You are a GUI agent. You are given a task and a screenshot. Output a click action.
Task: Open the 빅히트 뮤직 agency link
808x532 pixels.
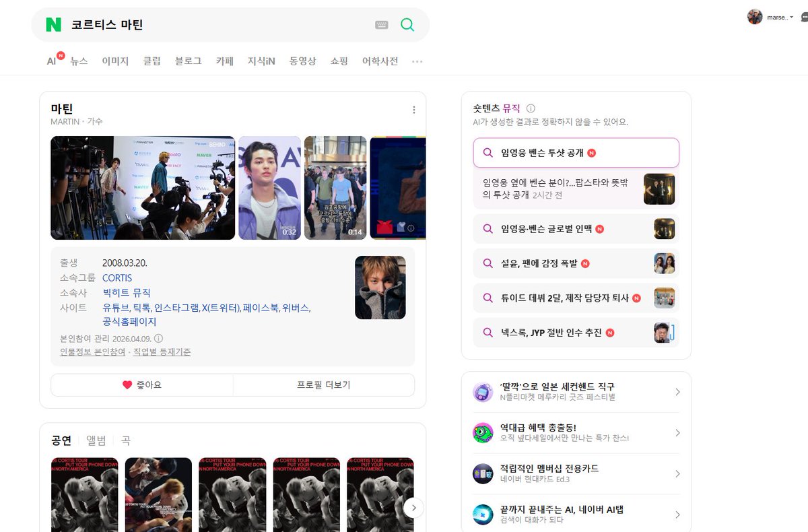coord(127,293)
